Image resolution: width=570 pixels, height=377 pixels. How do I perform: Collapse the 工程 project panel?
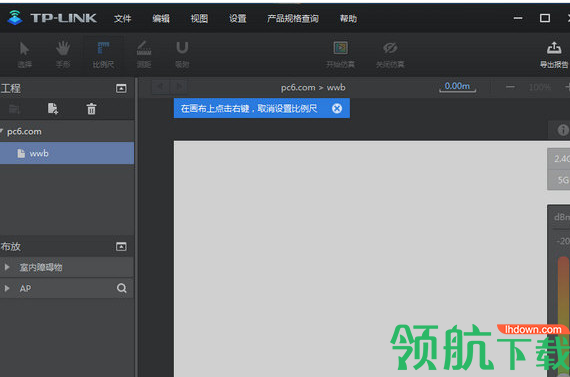(121, 88)
